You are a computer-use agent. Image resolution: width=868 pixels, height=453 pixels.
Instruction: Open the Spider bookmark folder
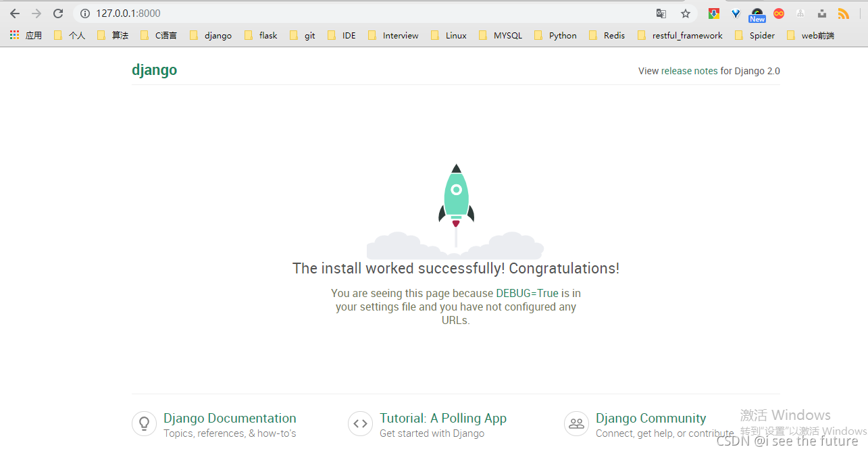[x=755, y=35]
